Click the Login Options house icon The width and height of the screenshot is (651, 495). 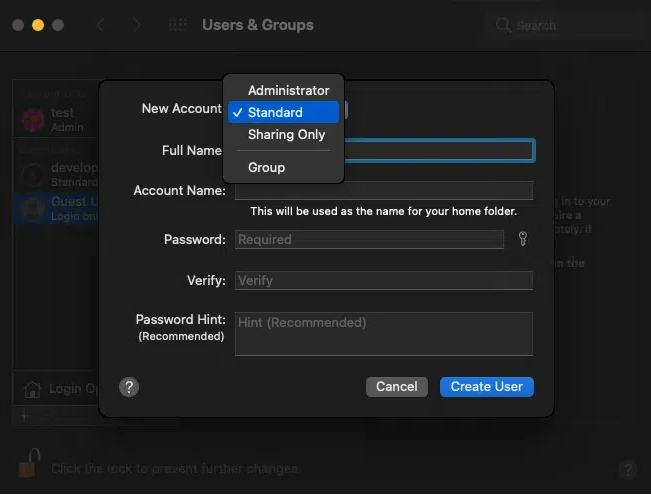[x=33, y=389]
